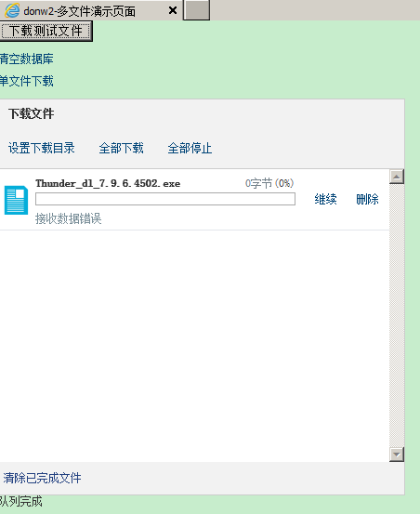Click the scrollbar down arrow
Image resolution: width=420 pixels, height=514 pixels.
coord(397,455)
